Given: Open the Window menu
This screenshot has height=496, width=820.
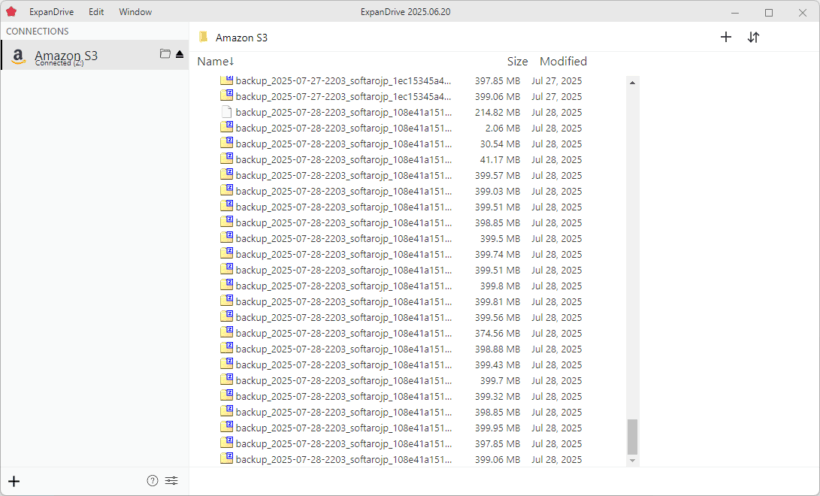Looking at the screenshot, I should pyautogui.click(x=135, y=12).
